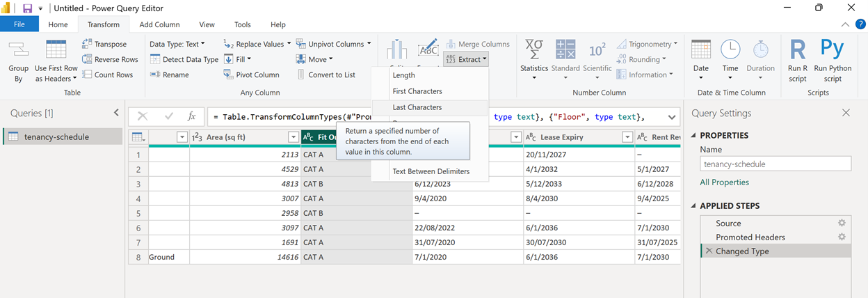This screenshot has height=298, width=868.
Task: Click the Group By icon
Action: click(x=18, y=51)
